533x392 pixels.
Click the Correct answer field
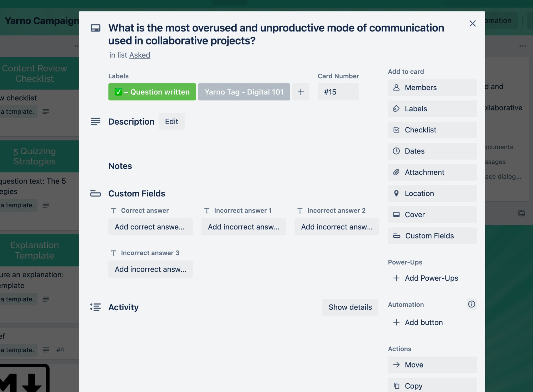pos(150,227)
